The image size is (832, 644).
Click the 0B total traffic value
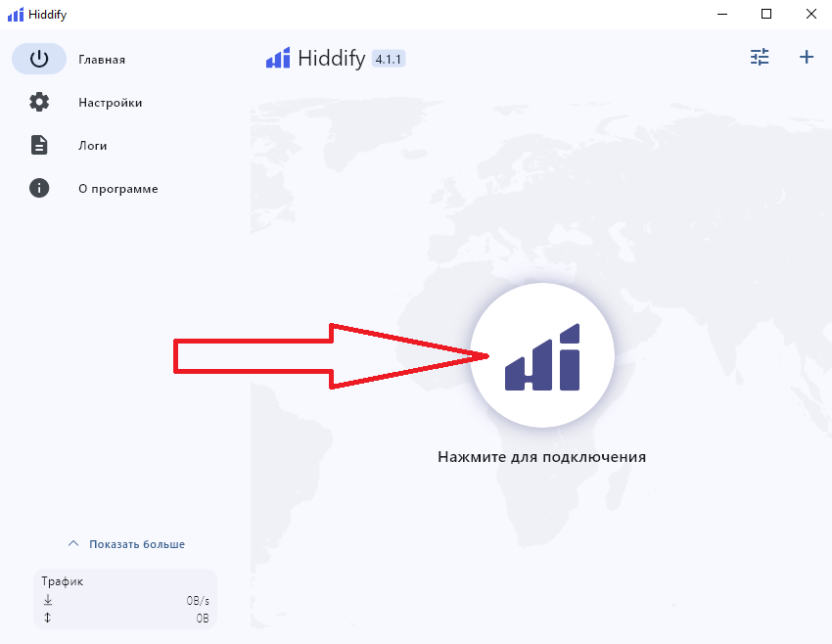[203, 618]
